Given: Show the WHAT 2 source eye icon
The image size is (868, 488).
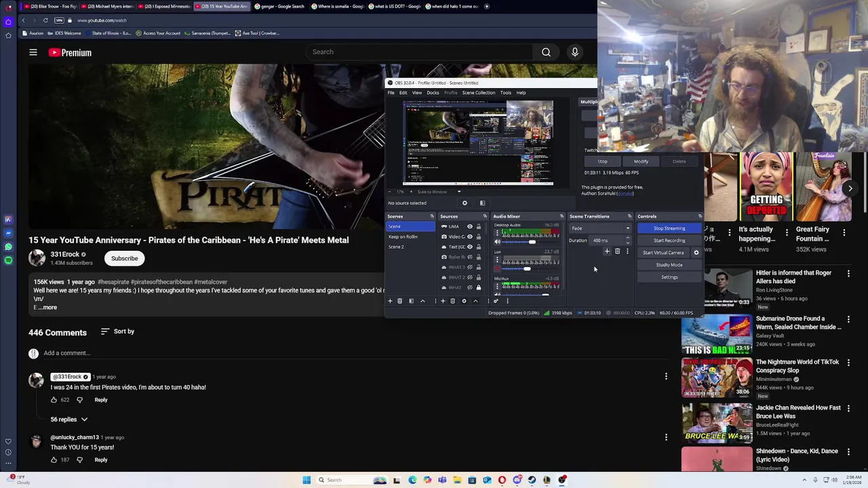Looking at the screenshot, I should [469, 277].
